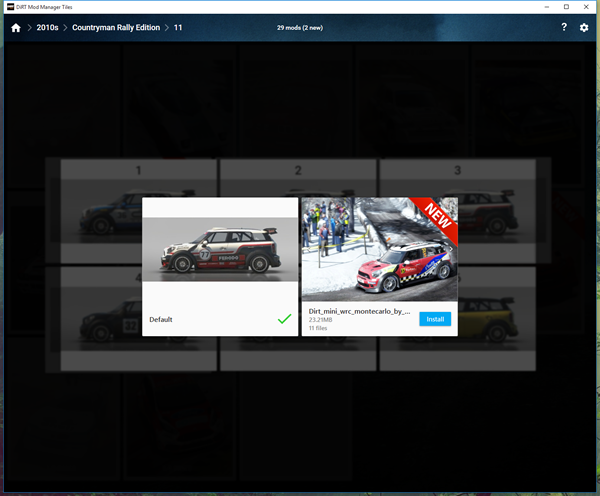Minimize the DiRT Mod Manager window
This screenshot has width=600, height=496.
[546, 7]
